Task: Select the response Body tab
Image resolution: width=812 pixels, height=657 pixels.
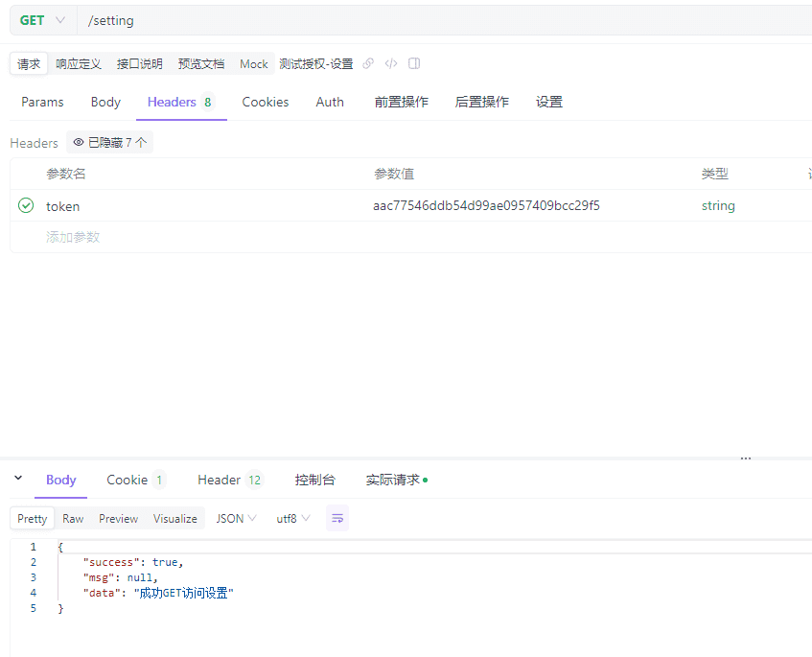Action: (61, 480)
